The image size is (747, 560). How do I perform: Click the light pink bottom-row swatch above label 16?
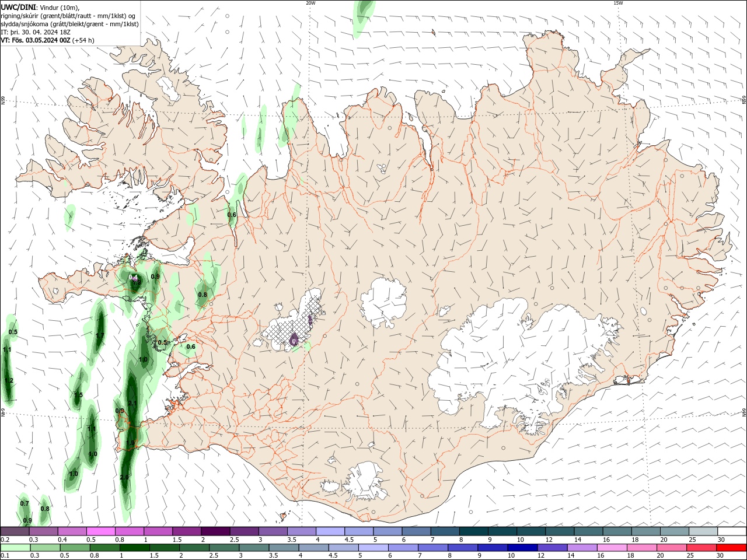click(612, 548)
